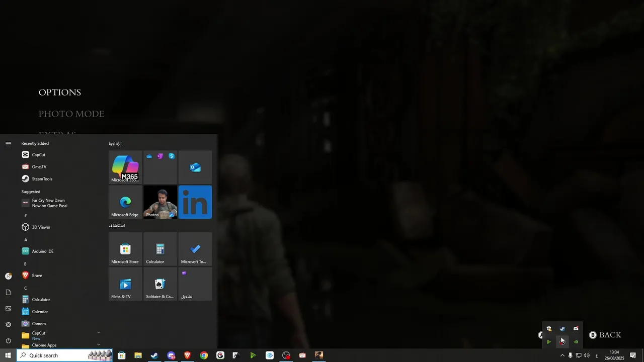
Task: Open the Microsoft 365 tile
Action: [125, 167]
